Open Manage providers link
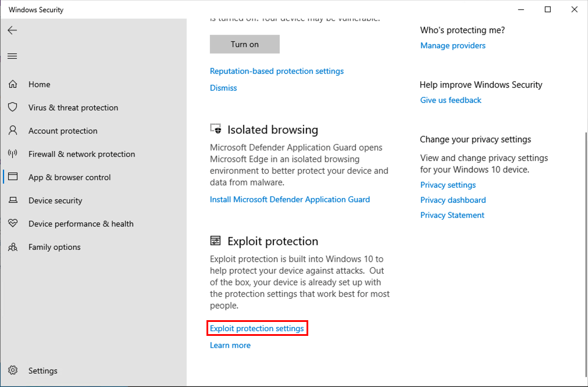This screenshot has height=387, width=588. click(x=452, y=46)
